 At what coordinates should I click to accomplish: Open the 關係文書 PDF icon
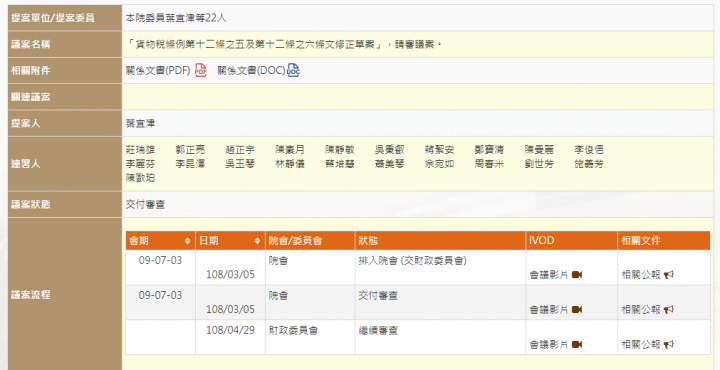click(x=201, y=70)
